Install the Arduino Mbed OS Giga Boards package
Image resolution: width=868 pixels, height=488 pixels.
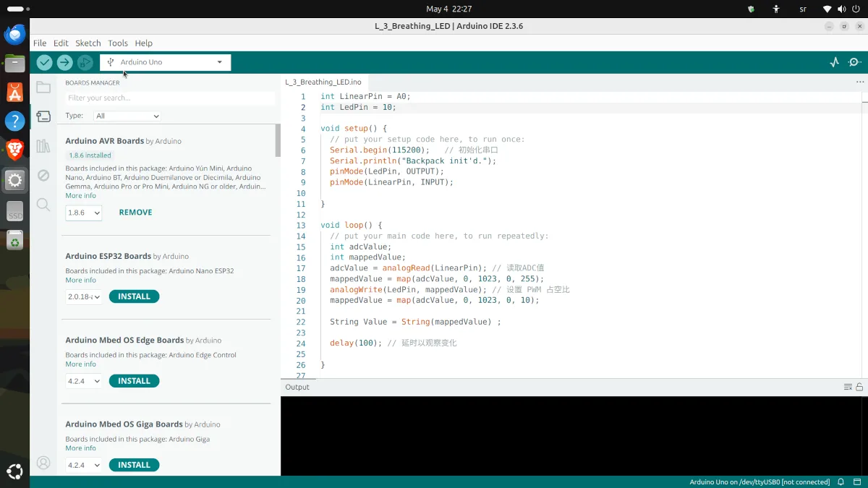point(134,465)
